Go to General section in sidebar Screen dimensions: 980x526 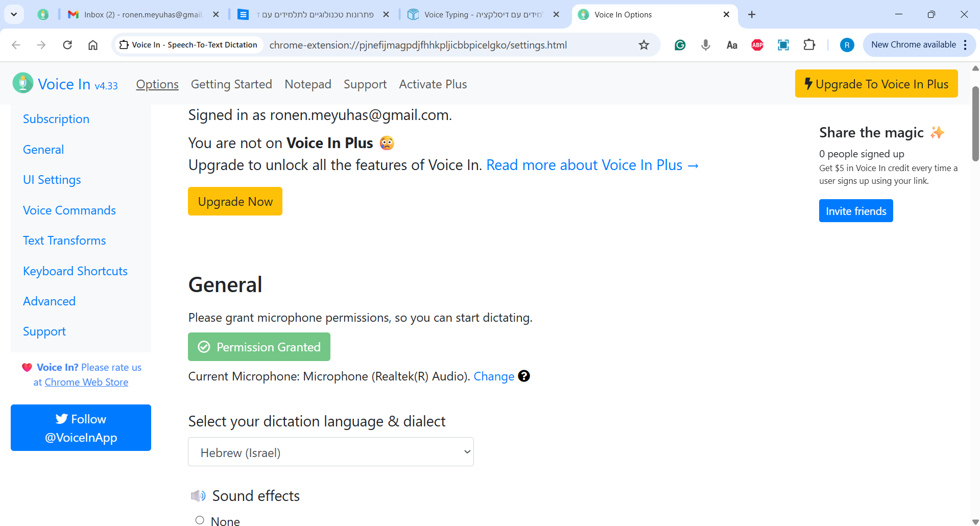tap(43, 150)
